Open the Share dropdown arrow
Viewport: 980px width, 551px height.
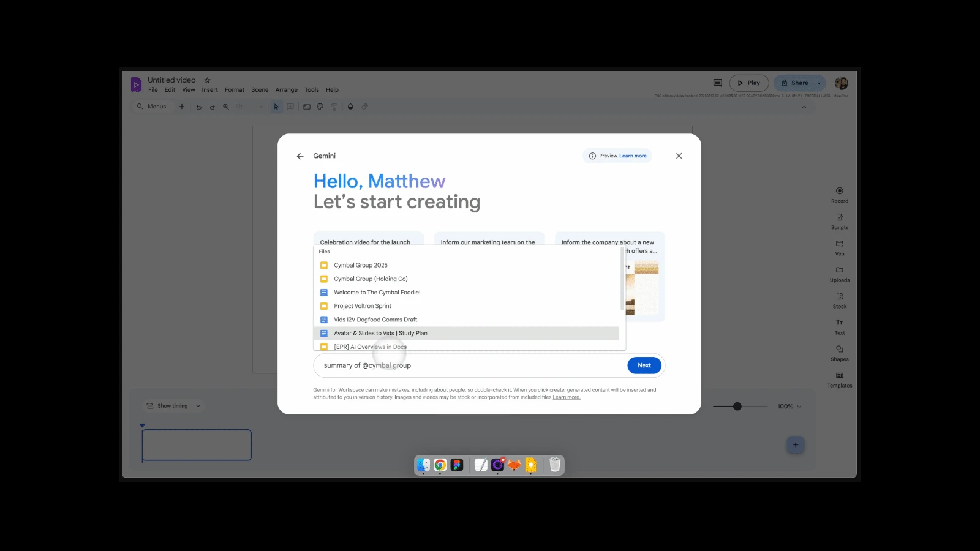(x=820, y=83)
